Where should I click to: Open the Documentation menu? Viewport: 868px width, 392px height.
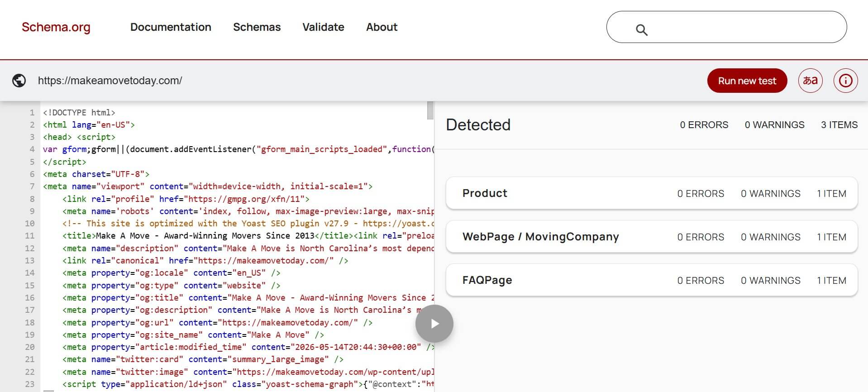point(171,27)
